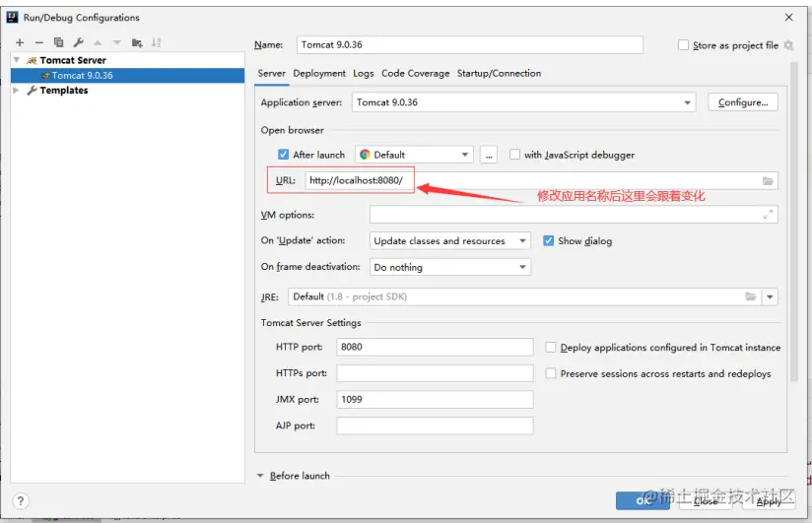
Task: Focus JMX port field
Action: coord(435,399)
